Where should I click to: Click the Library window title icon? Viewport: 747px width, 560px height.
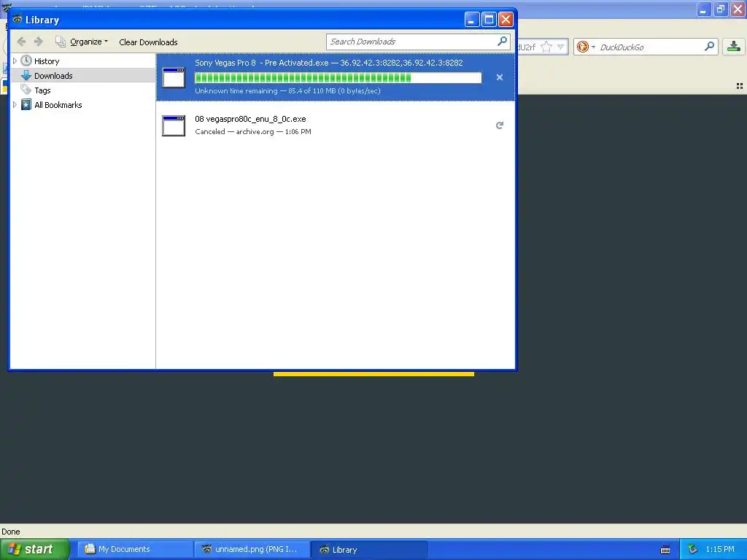coord(18,20)
